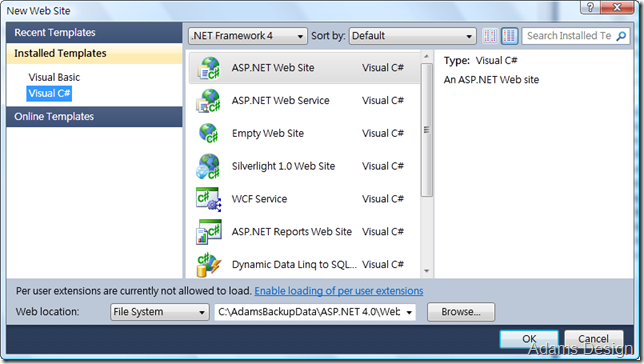
Task: Select Visual C# in the templates tree
Action: (49, 93)
